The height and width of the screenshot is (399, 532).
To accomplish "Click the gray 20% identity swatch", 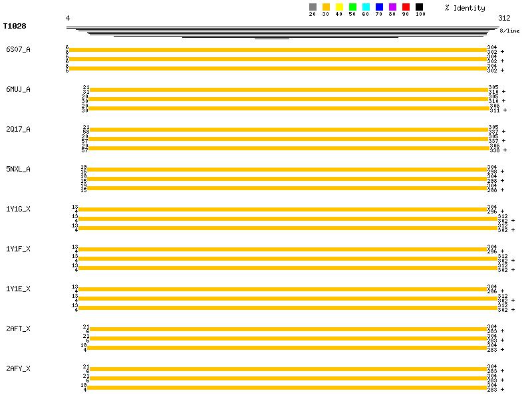I will click(313, 7).
